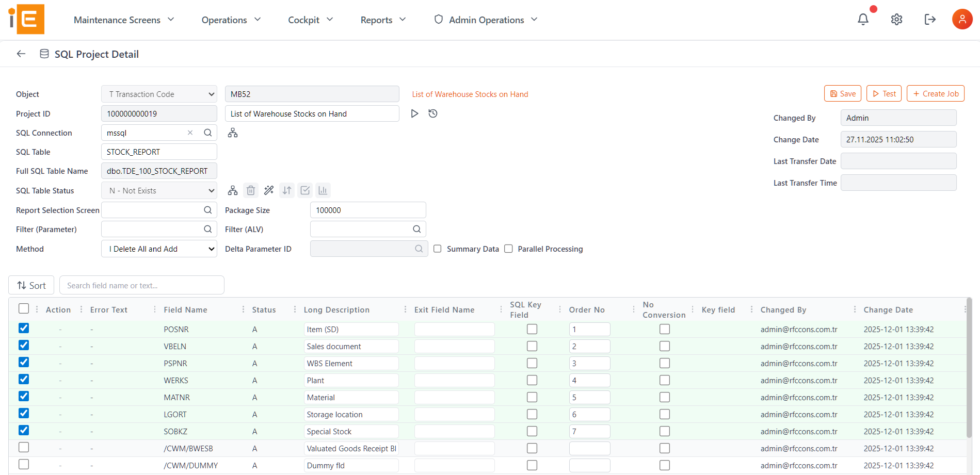
Task: Click the hierarchy icon beside SQL Connection
Action: tap(232, 133)
